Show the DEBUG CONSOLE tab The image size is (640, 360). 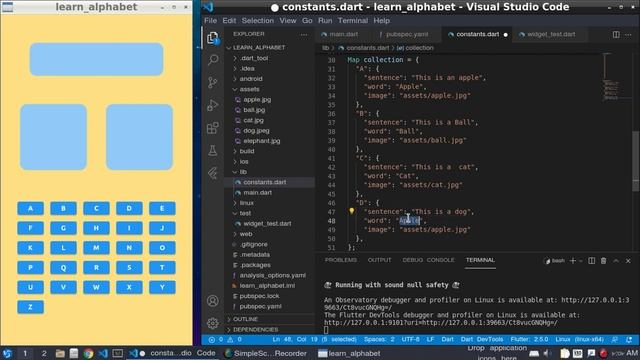pos(428,260)
